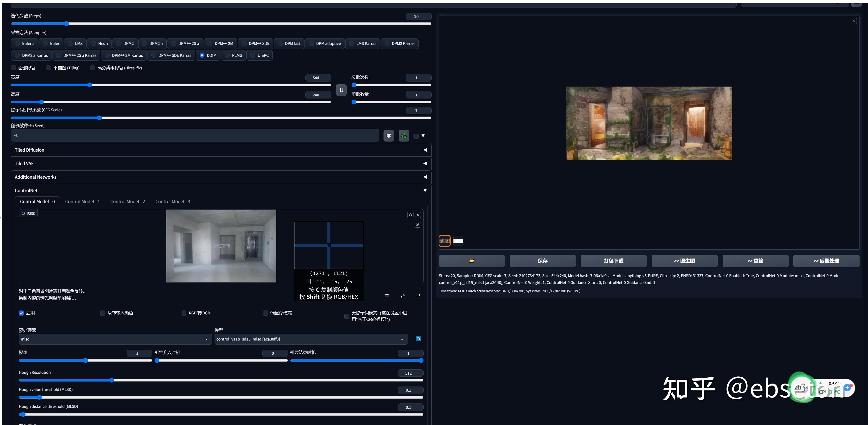Click the 保存 button
Screen dimensions: 868x425
click(x=542, y=261)
